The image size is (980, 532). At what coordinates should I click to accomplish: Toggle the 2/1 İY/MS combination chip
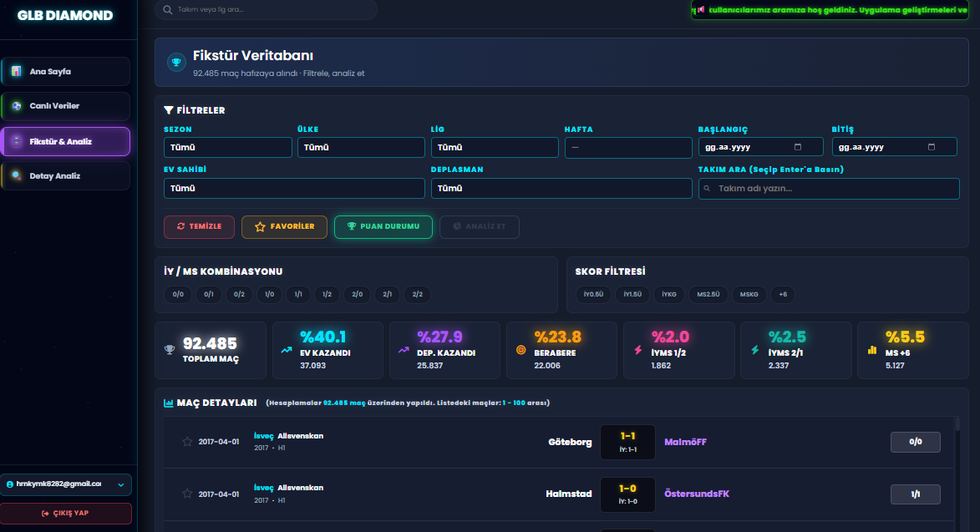(x=388, y=294)
